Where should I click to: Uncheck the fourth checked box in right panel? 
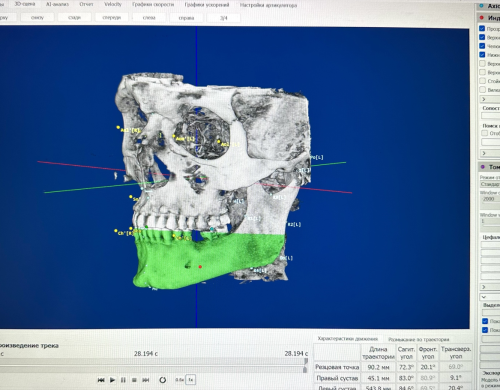pos(482,54)
